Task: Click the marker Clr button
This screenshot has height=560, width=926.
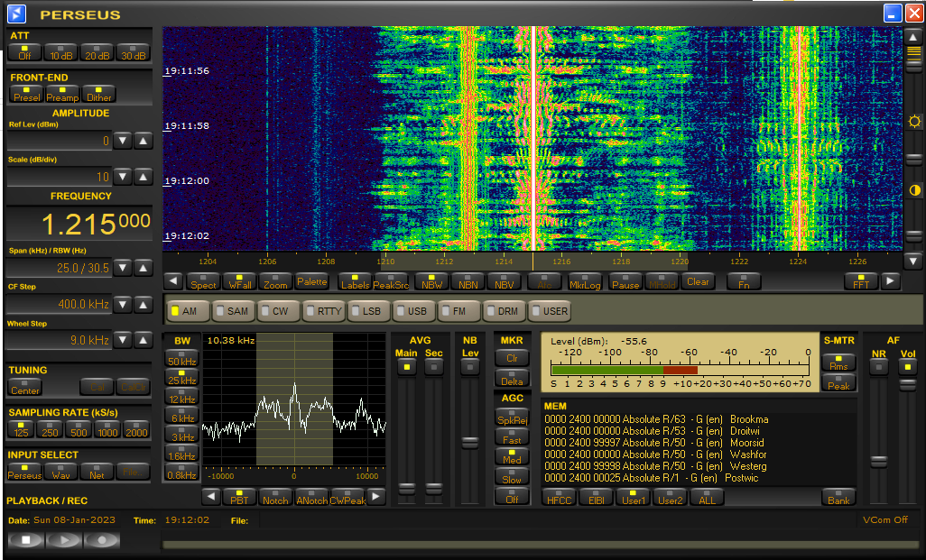Action: [x=511, y=357]
